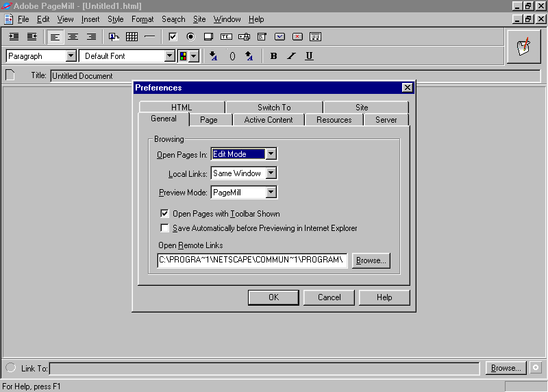548x392 pixels.
Task: Switch to the HTML preferences tab
Action: (x=182, y=108)
